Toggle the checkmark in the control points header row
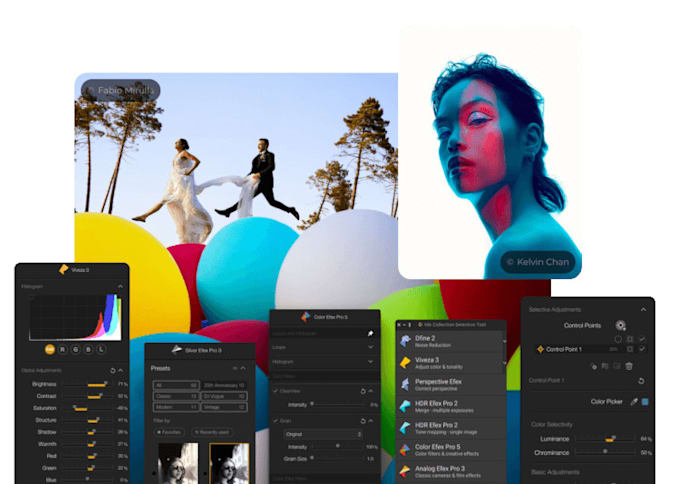The width and height of the screenshot is (680, 484). point(642,339)
